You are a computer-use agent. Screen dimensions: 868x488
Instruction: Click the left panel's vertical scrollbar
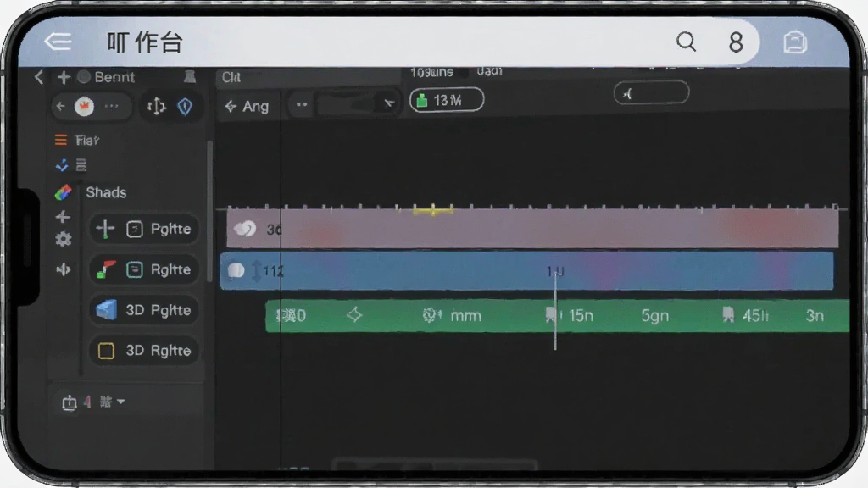(x=209, y=211)
